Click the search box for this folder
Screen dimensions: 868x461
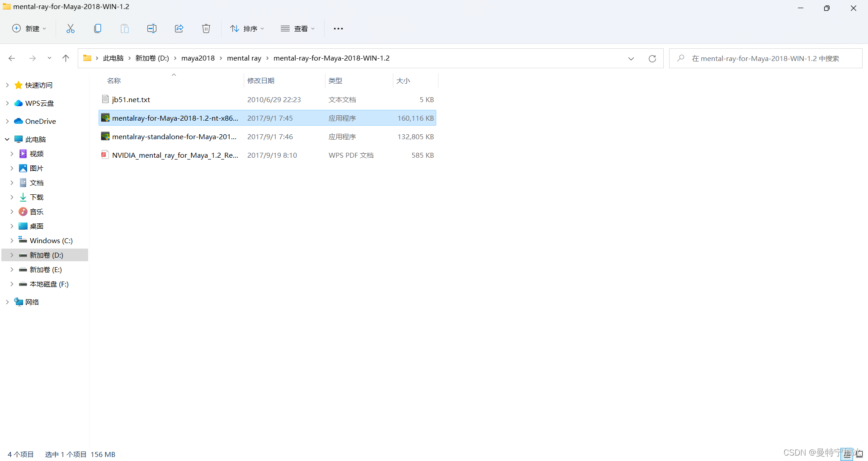pos(766,58)
